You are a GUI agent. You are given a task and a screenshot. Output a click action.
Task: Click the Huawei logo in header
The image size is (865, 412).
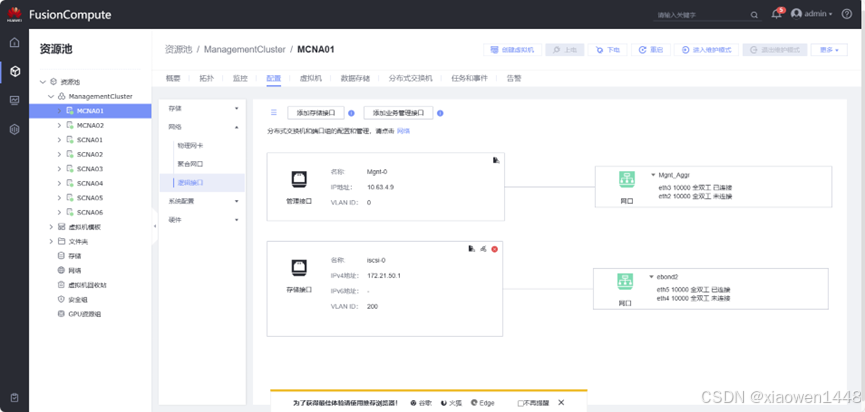click(x=14, y=14)
